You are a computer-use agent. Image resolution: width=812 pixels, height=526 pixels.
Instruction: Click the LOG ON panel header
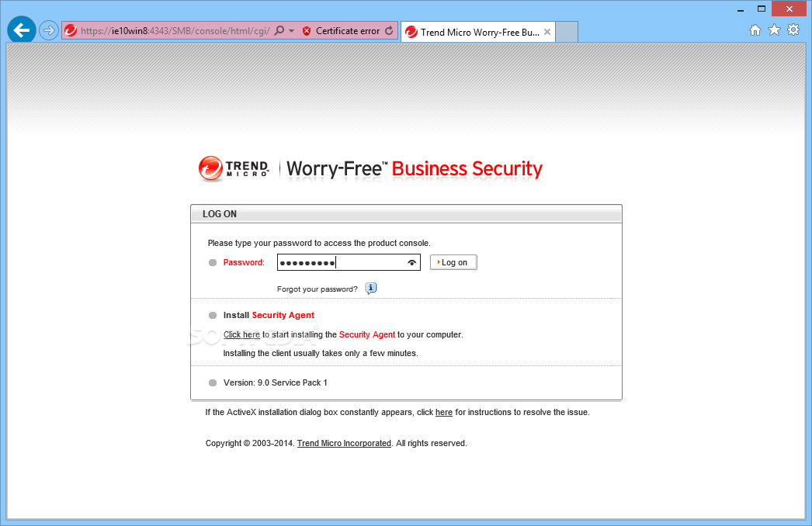[406, 214]
